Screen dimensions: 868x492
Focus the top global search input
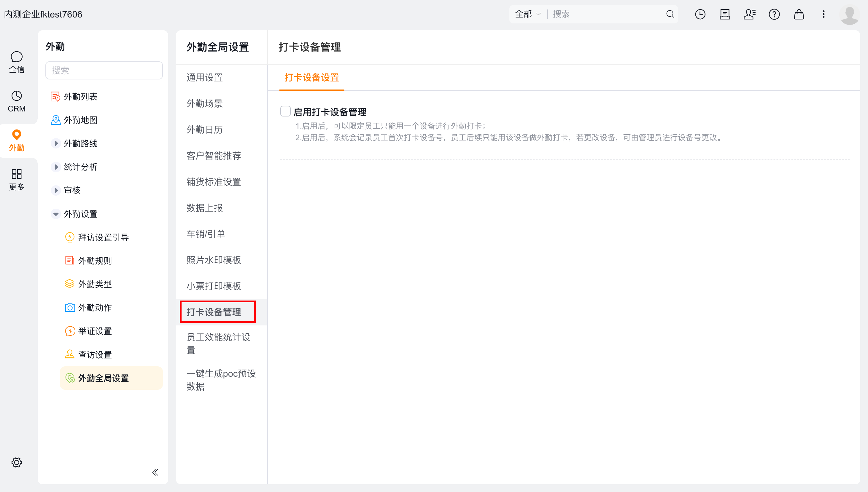tap(607, 14)
